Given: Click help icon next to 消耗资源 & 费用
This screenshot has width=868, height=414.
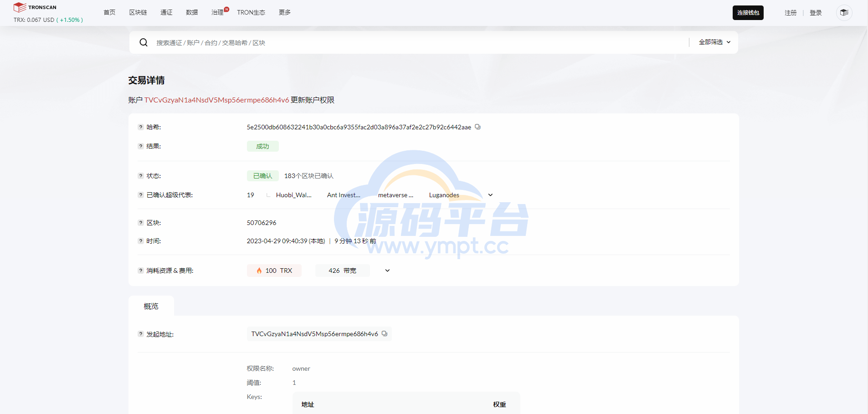Looking at the screenshot, I should click(141, 271).
